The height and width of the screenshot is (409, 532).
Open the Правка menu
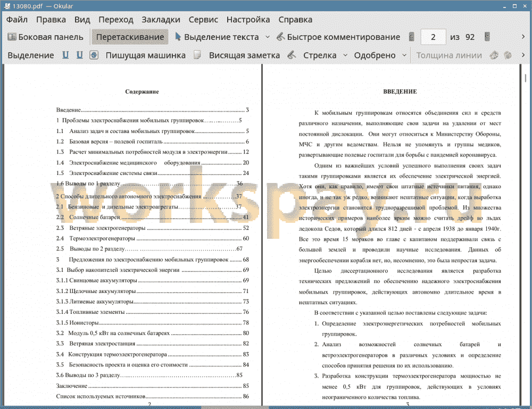tap(51, 20)
